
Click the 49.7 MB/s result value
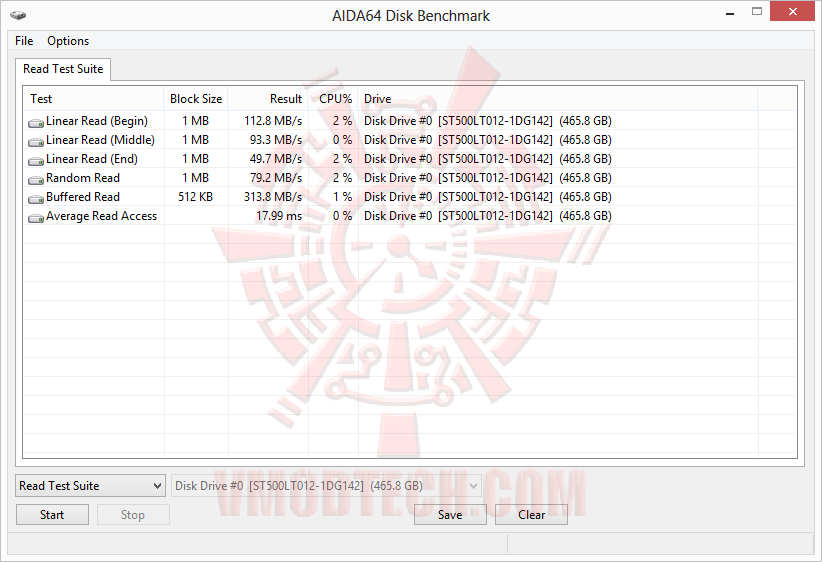coord(276,159)
